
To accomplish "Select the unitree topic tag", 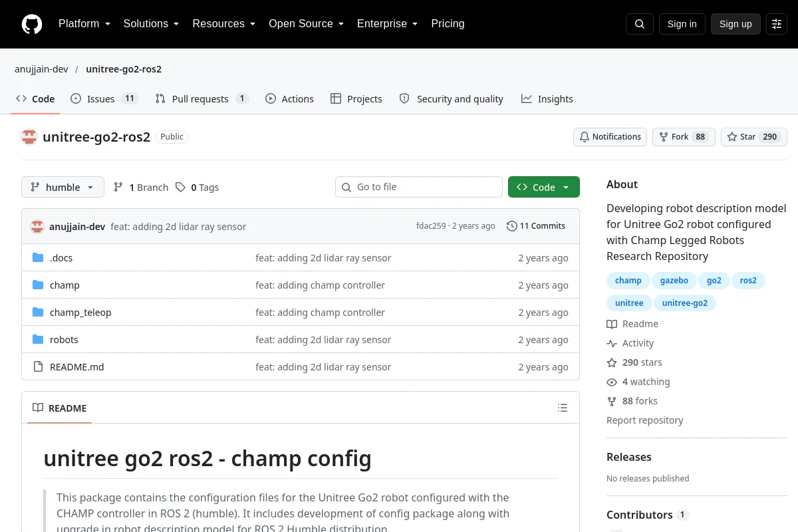I will point(629,303).
